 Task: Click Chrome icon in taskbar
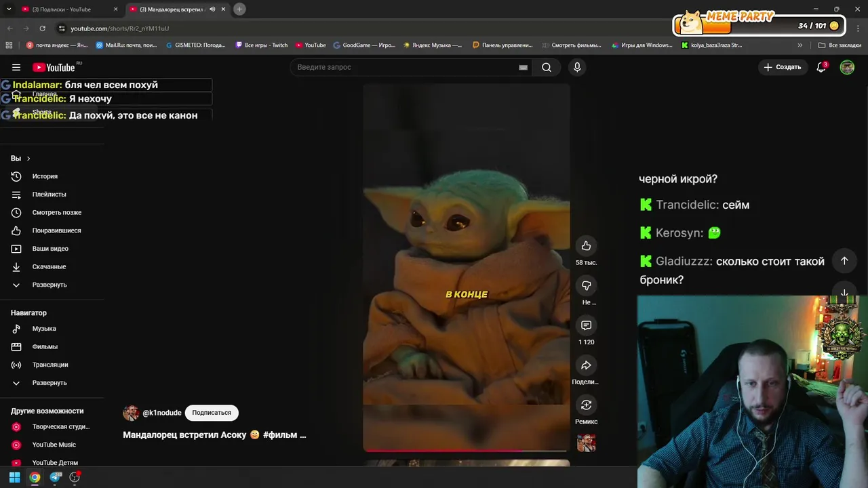pyautogui.click(x=35, y=477)
